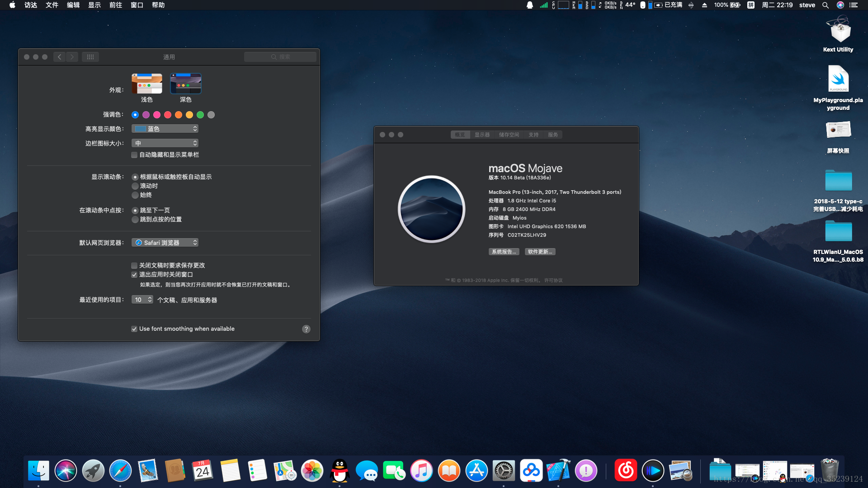Open iBooks icon in dock
The width and height of the screenshot is (868, 488).
449,471
